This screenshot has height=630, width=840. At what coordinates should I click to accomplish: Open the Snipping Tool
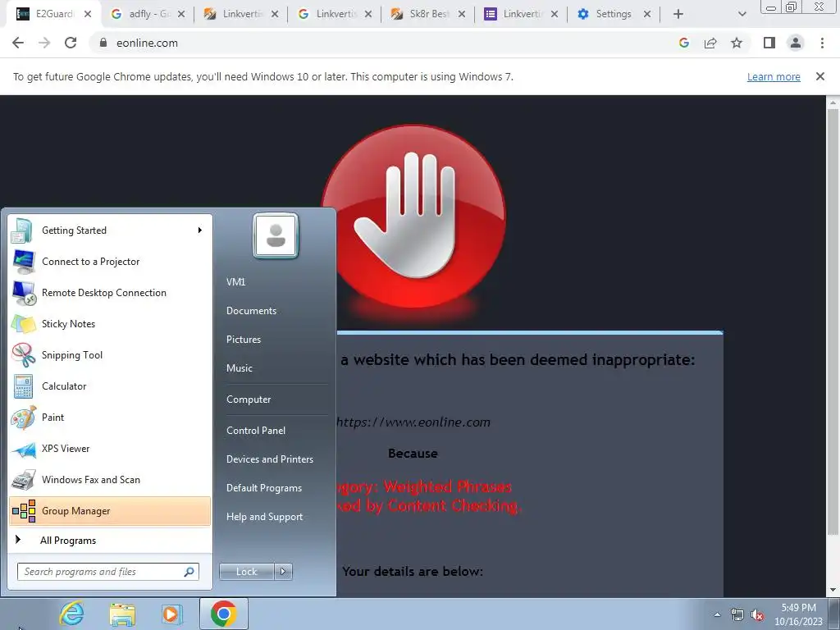tap(110, 354)
